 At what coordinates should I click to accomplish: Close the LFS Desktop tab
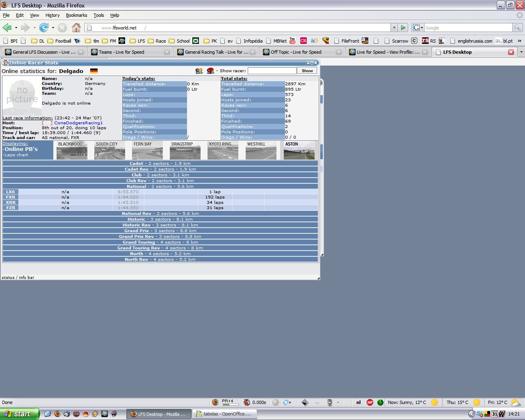[x=511, y=52]
